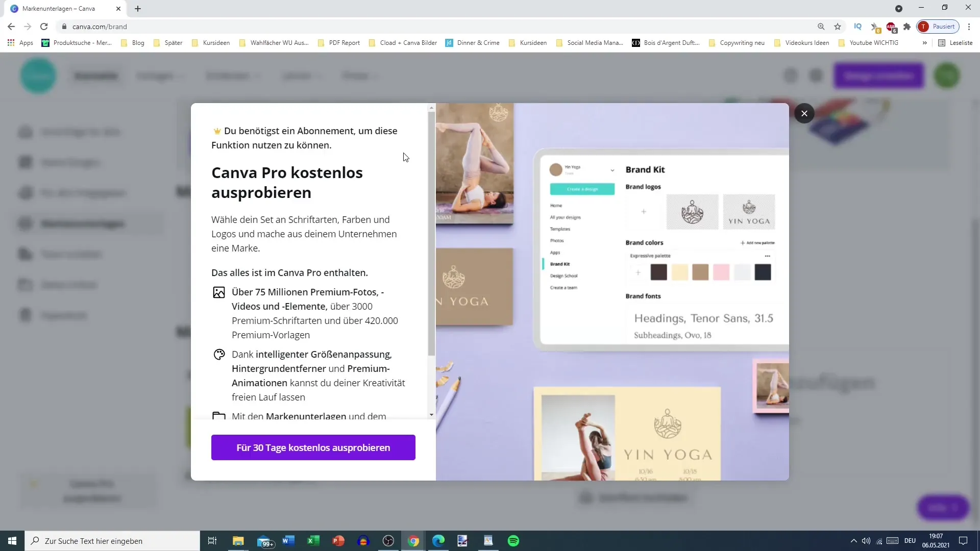Open the browser zoom magnifier icon
The image size is (980, 551).
click(x=821, y=27)
